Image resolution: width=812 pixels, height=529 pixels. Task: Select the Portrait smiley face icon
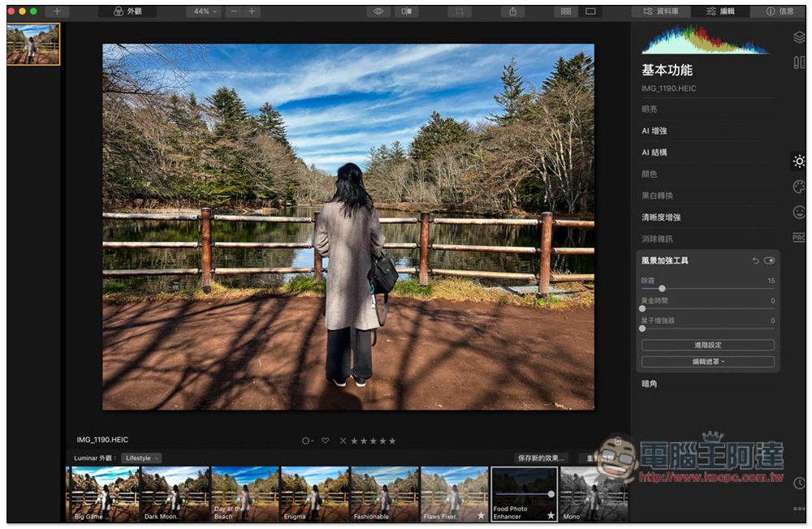tap(799, 213)
